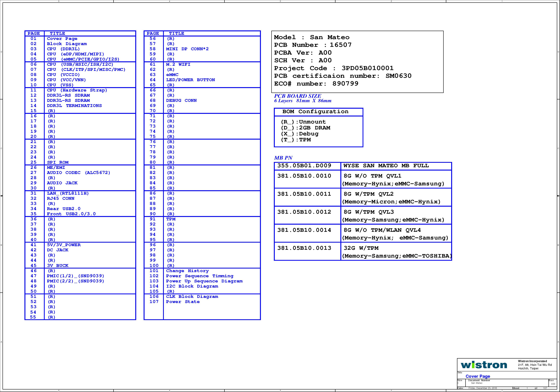The image size is (560, 392).
Task: Click the 'PCB BOARD SIZE' heading
Action: click(x=298, y=96)
